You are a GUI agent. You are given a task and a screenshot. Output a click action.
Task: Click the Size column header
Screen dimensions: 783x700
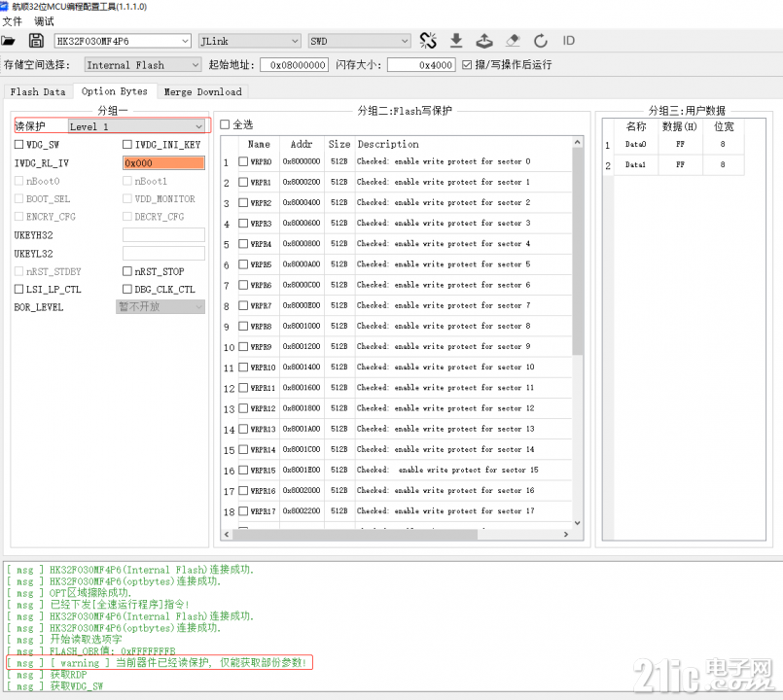click(x=339, y=144)
